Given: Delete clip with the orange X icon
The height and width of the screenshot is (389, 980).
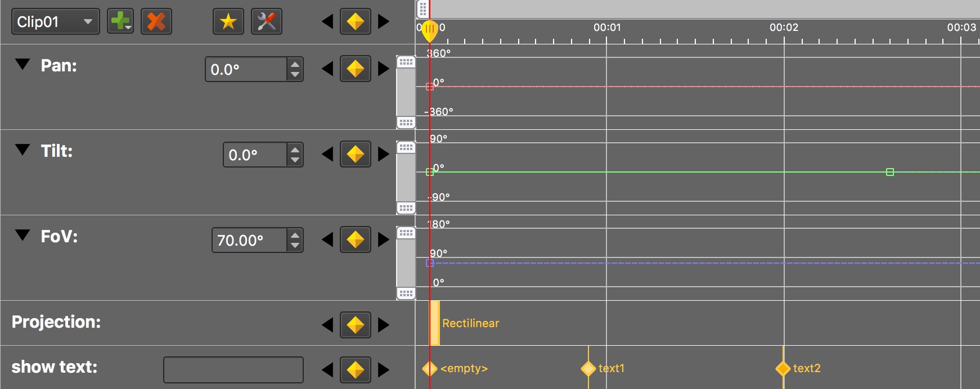Looking at the screenshot, I should tap(156, 22).
